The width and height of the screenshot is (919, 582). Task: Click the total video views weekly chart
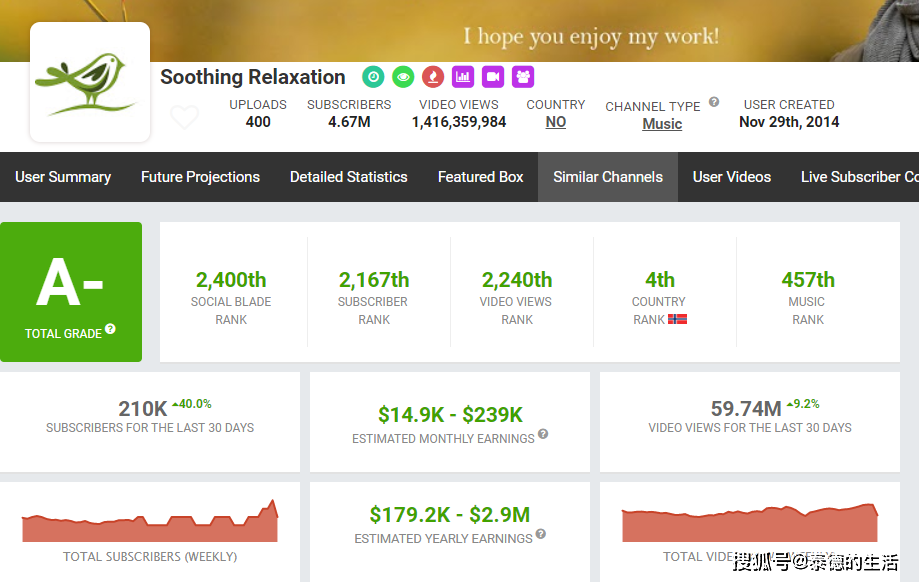point(750,522)
